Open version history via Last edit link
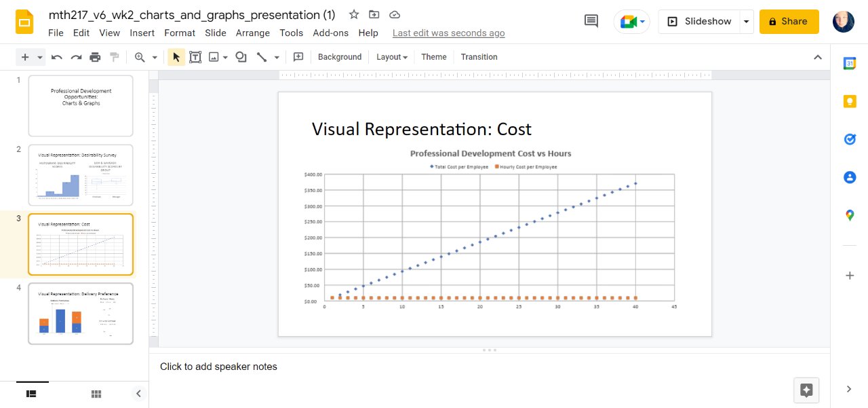868x408 pixels. coord(448,33)
